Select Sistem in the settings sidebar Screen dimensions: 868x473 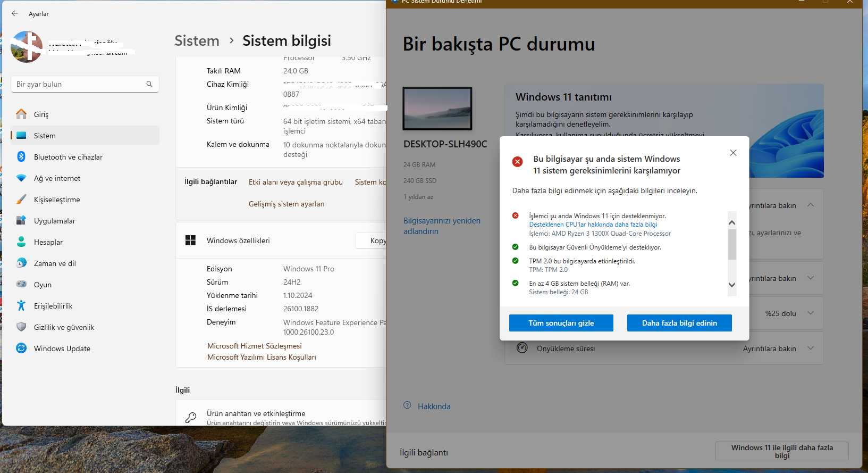[85, 135]
